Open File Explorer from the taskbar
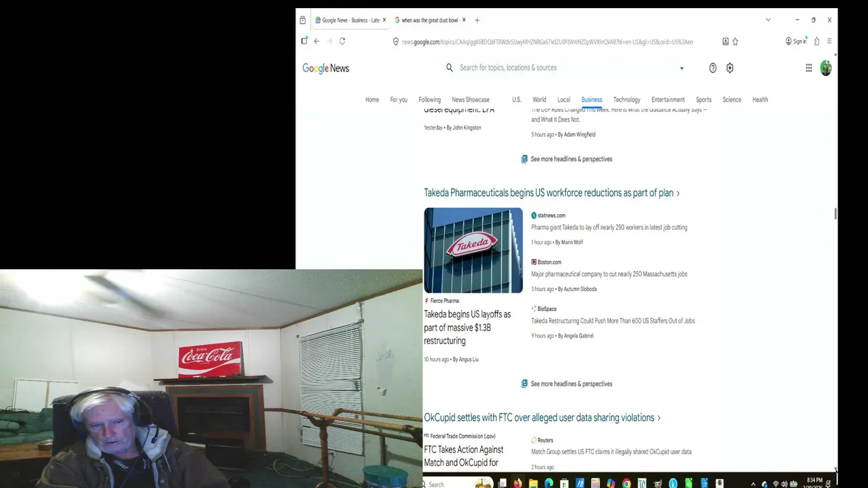 point(534,483)
